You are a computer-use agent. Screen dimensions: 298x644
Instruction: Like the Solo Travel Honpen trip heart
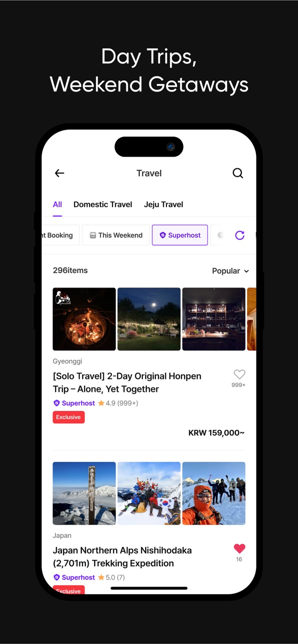tap(239, 374)
